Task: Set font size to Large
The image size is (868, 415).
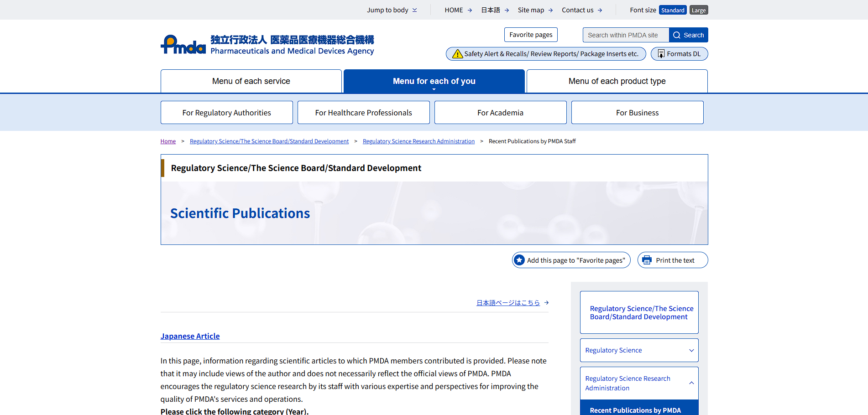Action: 698,10
